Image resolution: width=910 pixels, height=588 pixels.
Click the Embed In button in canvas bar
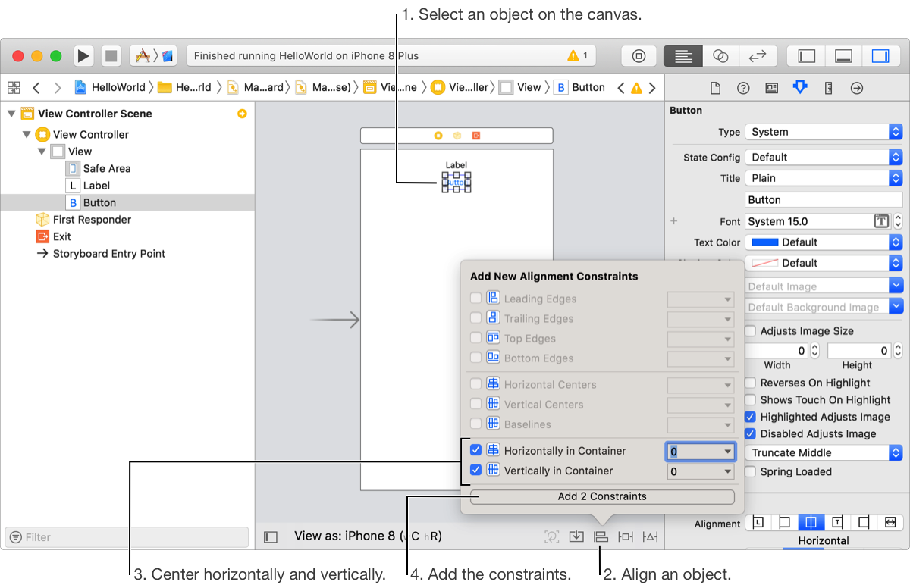[576, 536]
